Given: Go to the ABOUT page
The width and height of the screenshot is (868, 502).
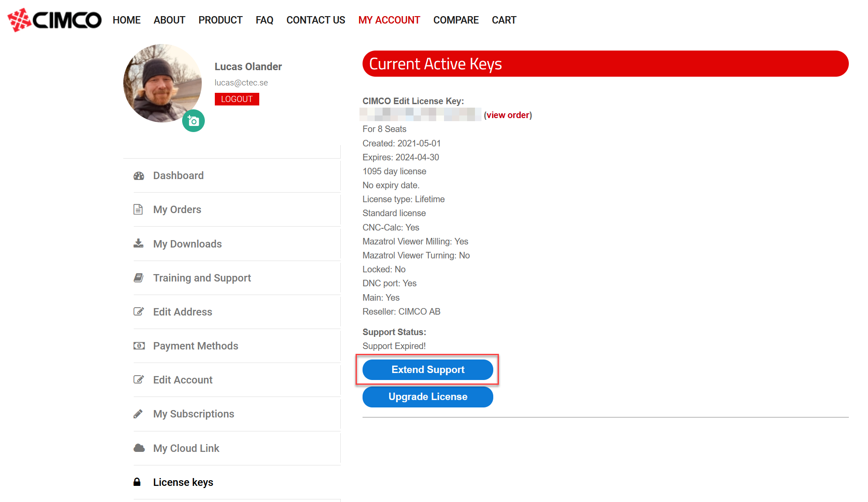Looking at the screenshot, I should point(170,20).
